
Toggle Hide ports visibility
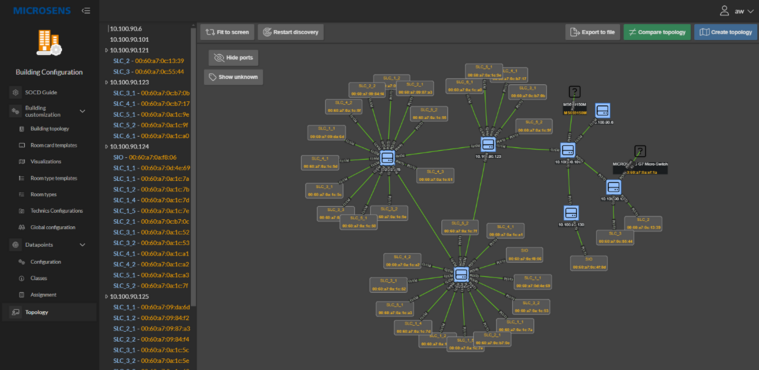pyautogui.click(x=233, y=58)
